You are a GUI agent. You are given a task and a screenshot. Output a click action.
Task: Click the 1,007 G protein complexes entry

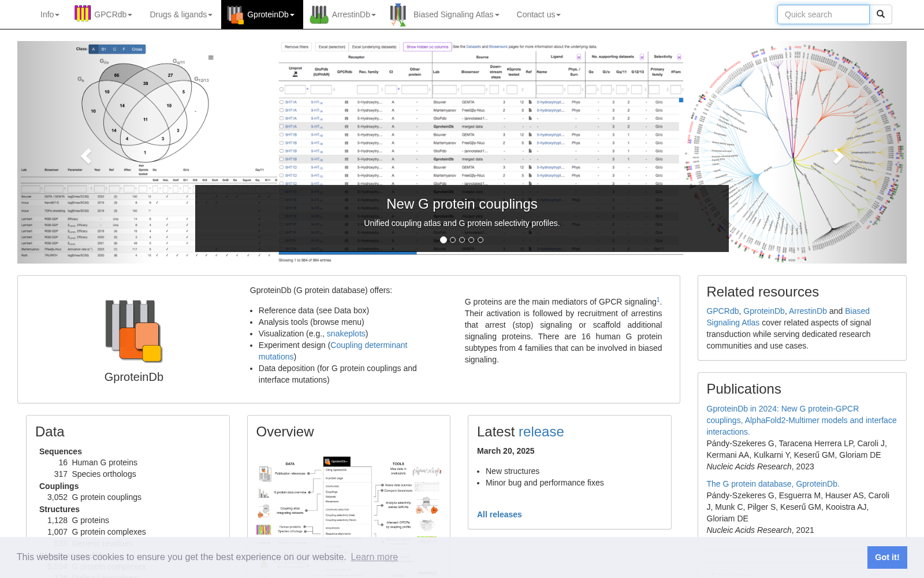96,532
